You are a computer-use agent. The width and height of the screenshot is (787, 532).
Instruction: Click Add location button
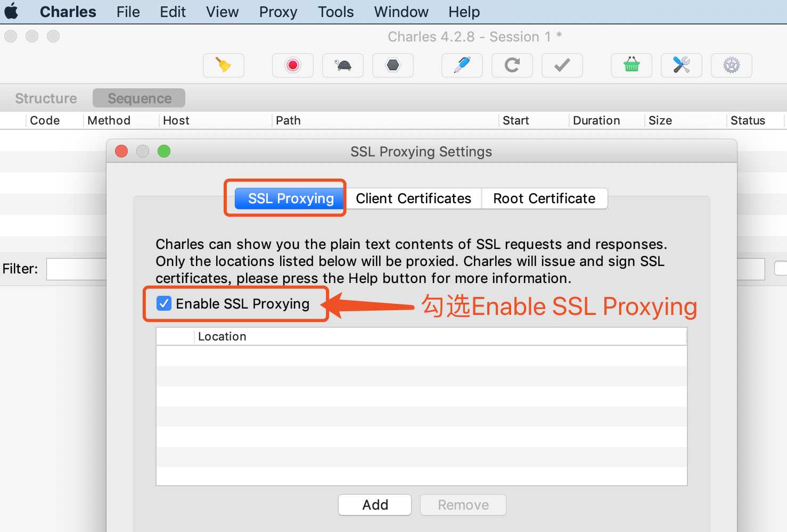tap(375, 505)
